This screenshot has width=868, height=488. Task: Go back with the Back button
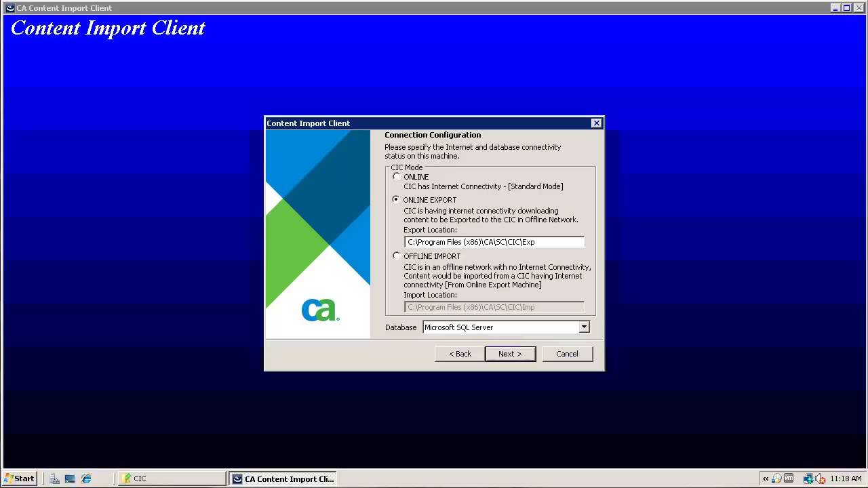coord(460,354)
